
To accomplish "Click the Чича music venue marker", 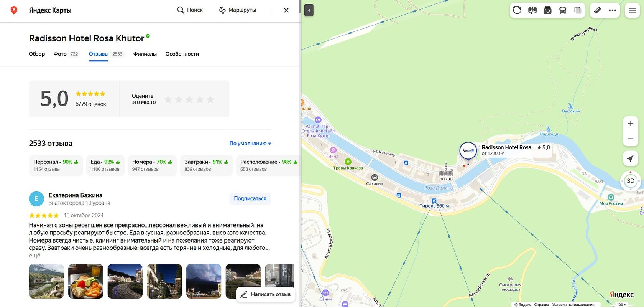I will click(333, 150).
